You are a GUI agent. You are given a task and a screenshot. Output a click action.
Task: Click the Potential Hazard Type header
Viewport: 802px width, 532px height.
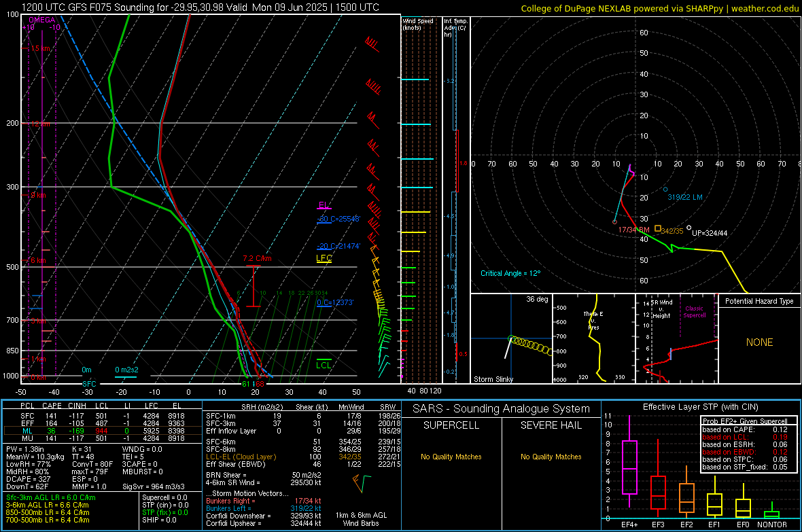click(x=759, y=301)
